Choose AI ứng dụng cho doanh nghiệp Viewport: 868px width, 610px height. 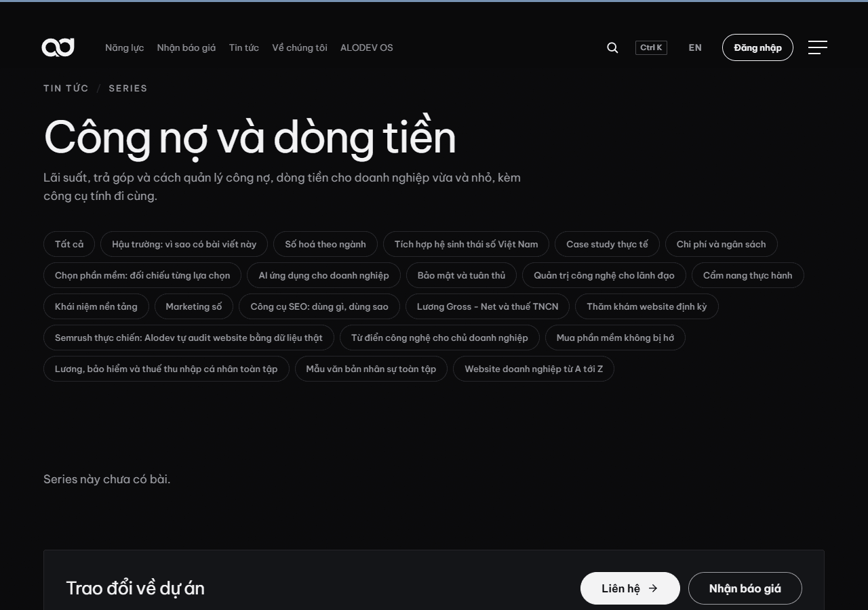(x=324, y=275)
